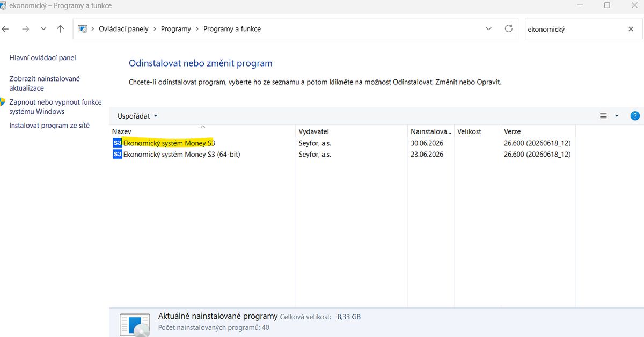Click total size value 8,33 GB

[349, 317]
